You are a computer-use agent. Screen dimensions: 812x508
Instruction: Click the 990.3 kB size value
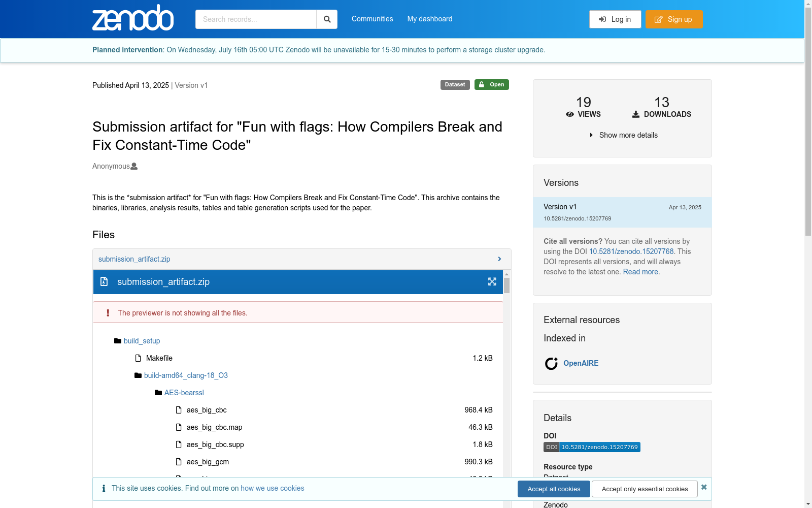click(479, 462)
